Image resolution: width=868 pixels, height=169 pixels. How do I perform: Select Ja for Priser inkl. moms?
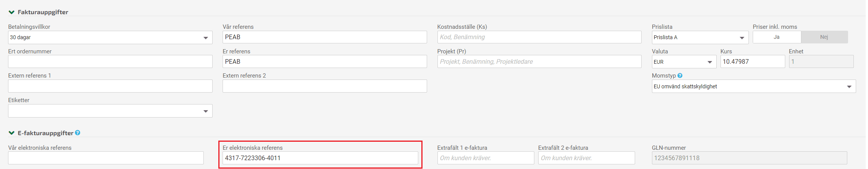(x=776, y=37)
